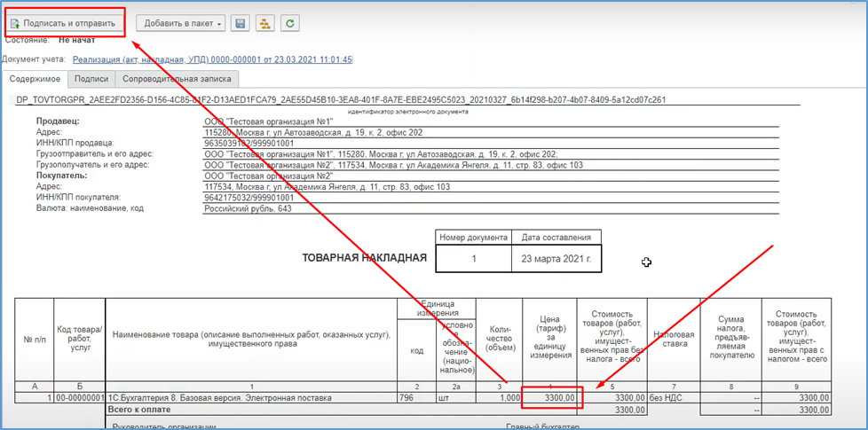The height and width of the screenshot is (430, 868).
Task: Click the price cell 3300,00 in column 4
Action: [549, 397]
